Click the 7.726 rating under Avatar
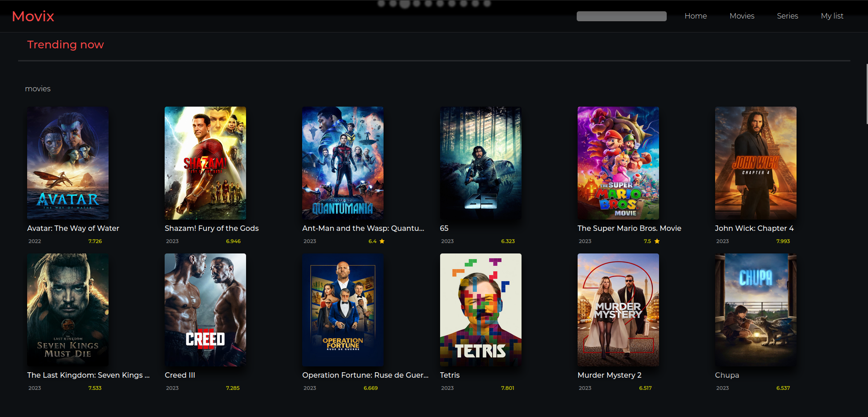The width and height of the screenshot is (868, 417). click(95, 241)
